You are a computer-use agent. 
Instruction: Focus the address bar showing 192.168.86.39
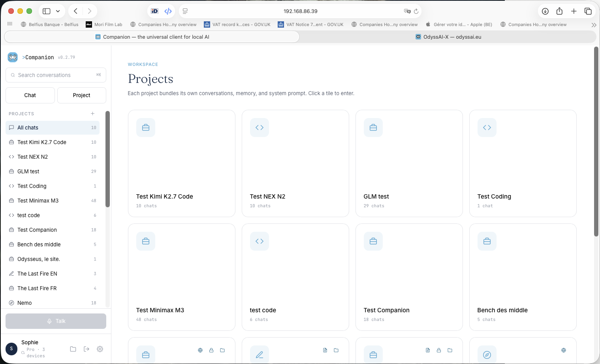(300, 11)
